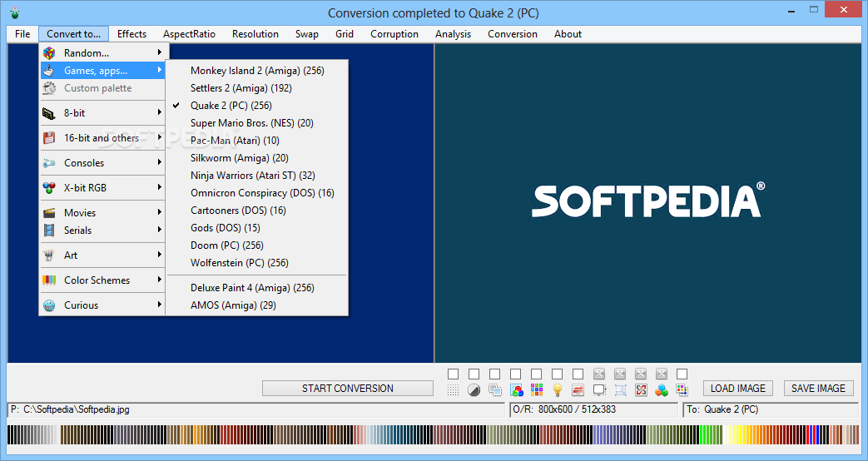Click the SAVE IMAGE button

(818, 389)
